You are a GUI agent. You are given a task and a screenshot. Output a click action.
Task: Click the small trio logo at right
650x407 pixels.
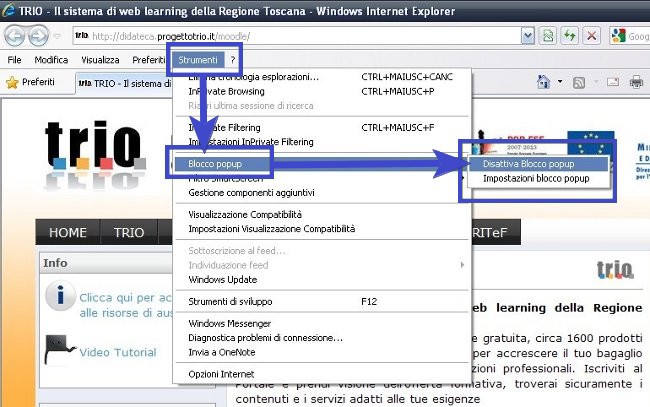pyautogui.click(x=615, y=269)
